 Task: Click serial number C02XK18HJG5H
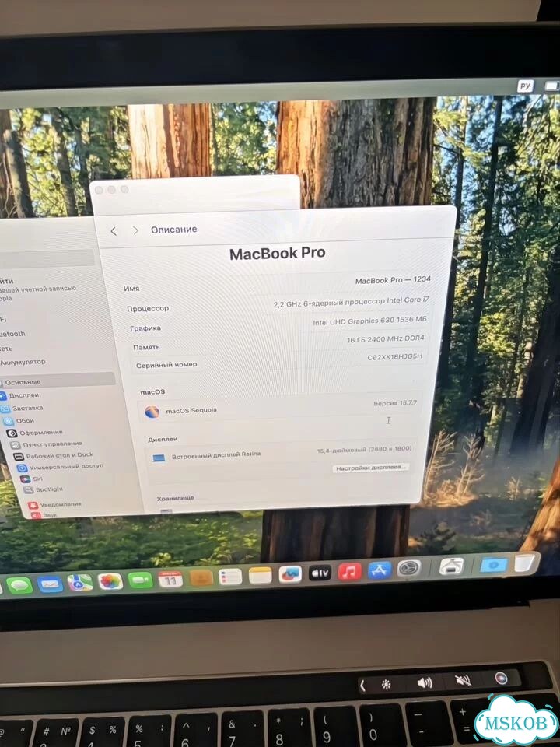click(395, 356)
